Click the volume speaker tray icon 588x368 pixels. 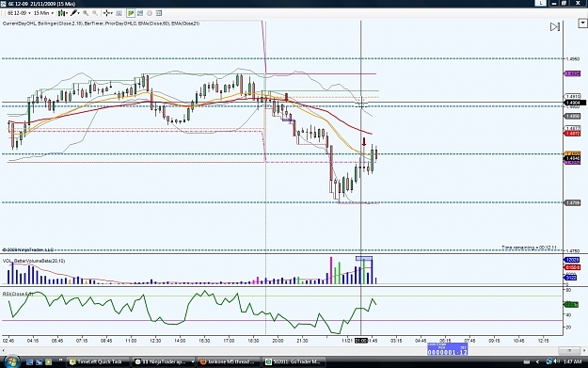(x=556, y=362)
